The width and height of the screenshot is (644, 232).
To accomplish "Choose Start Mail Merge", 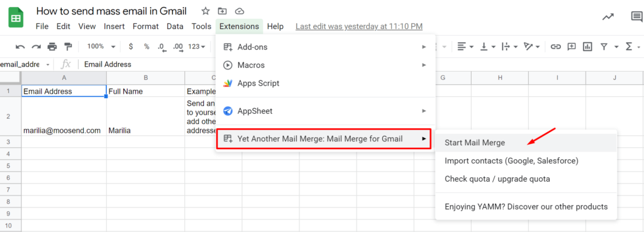I will tap(526, 143).
